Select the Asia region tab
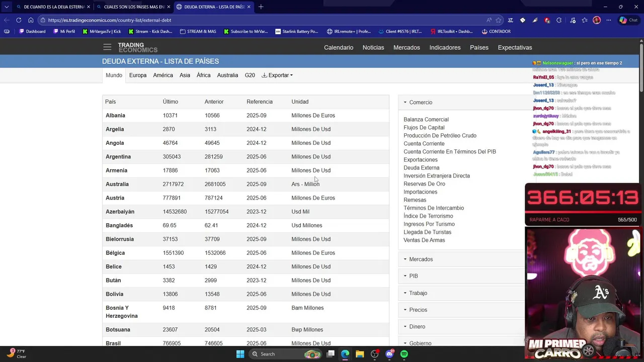Viewport: 644px width, 362px height. [185, 75]
